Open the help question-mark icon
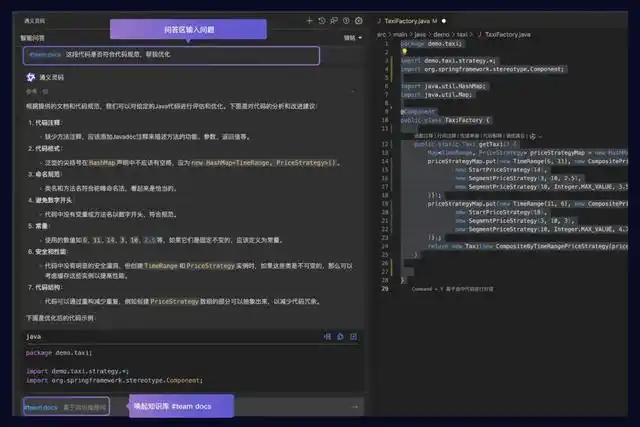The image size is (640, 427). (x=347, y=21)
